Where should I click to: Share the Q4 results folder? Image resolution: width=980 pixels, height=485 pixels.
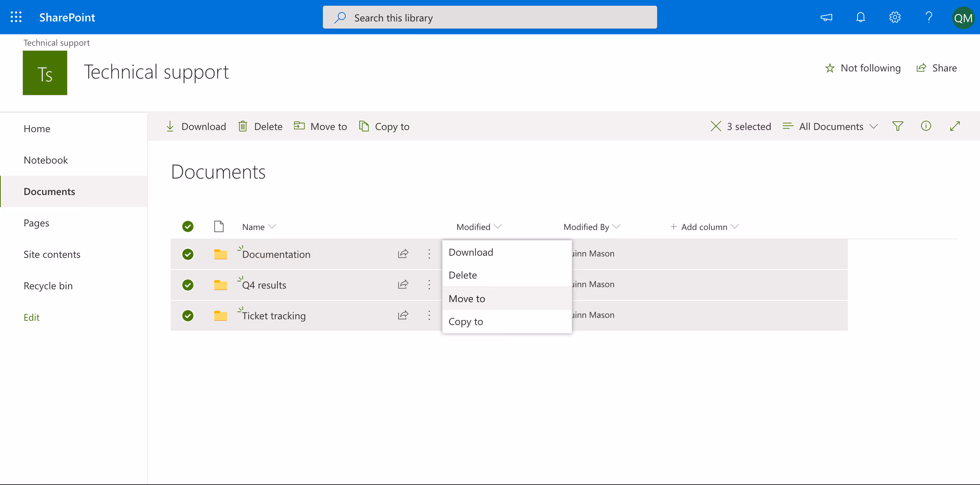(403, 285)
